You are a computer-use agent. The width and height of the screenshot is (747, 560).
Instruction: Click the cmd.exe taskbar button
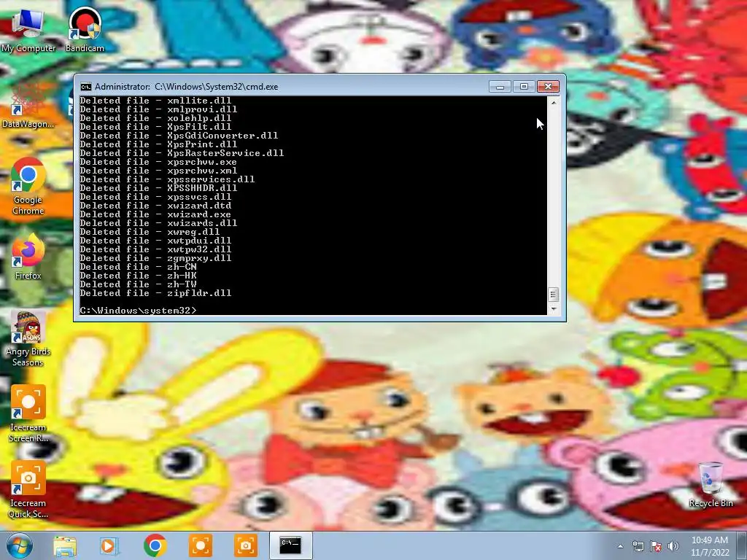[x=290, y=545]
